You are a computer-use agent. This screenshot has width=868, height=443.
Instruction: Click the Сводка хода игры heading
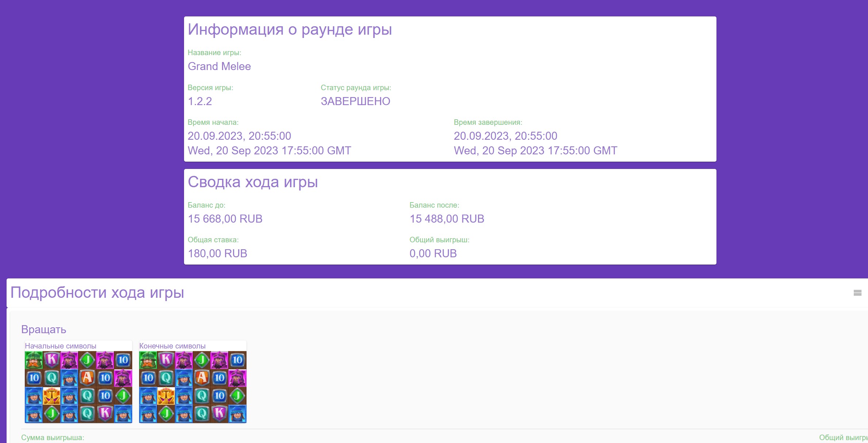pos(253,182)
